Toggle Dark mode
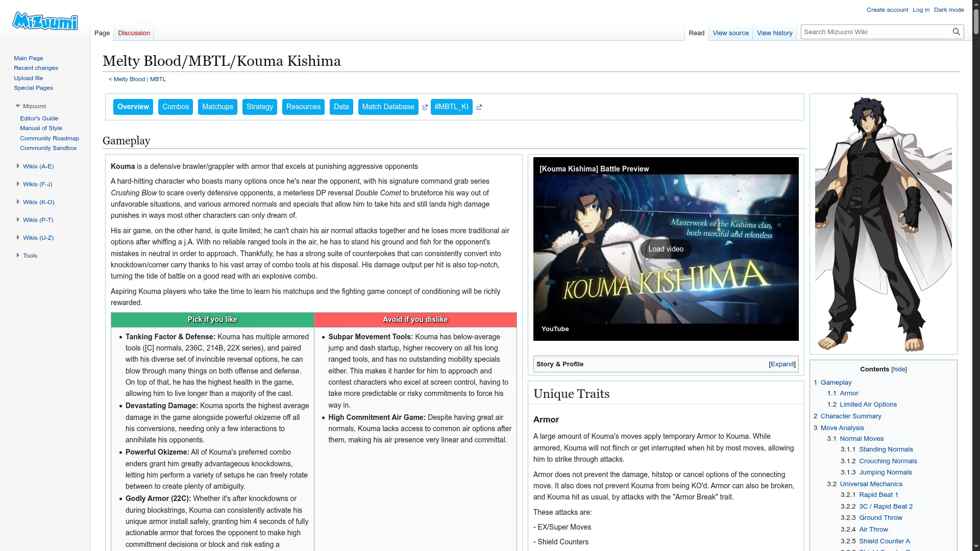This screenshot has height=551, width=980. click(948, 10)
